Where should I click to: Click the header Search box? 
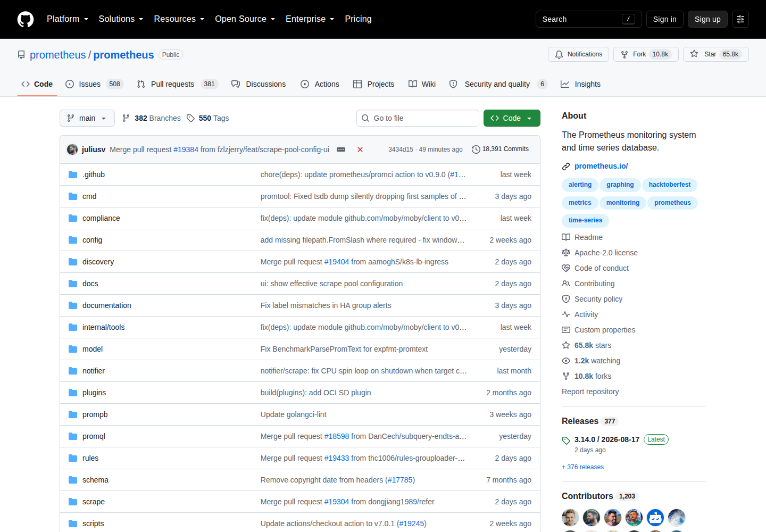(x=589, y=19)
